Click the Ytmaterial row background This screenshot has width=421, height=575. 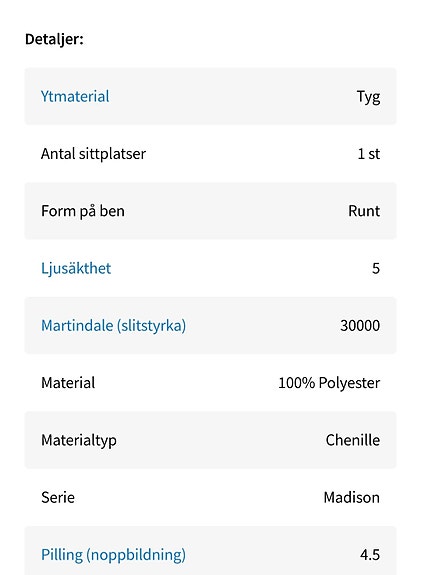(x=210, y=96)
